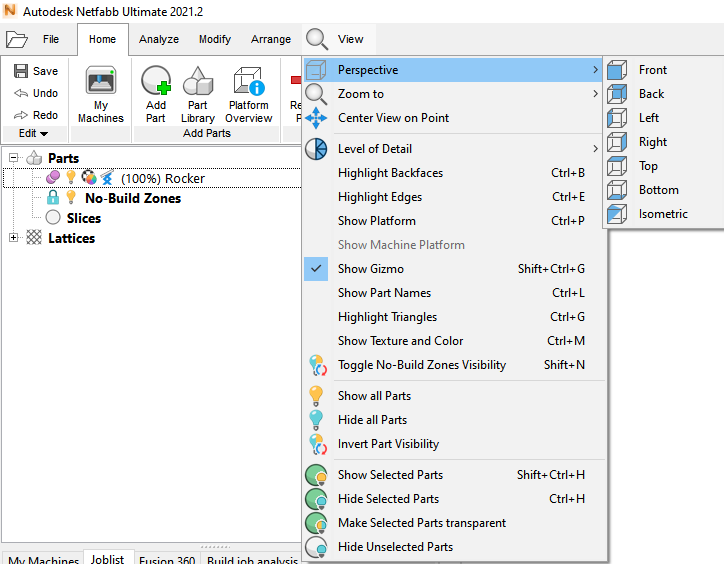
Task: Toggle the Slices circle indicator
Action: coord(53,217)
